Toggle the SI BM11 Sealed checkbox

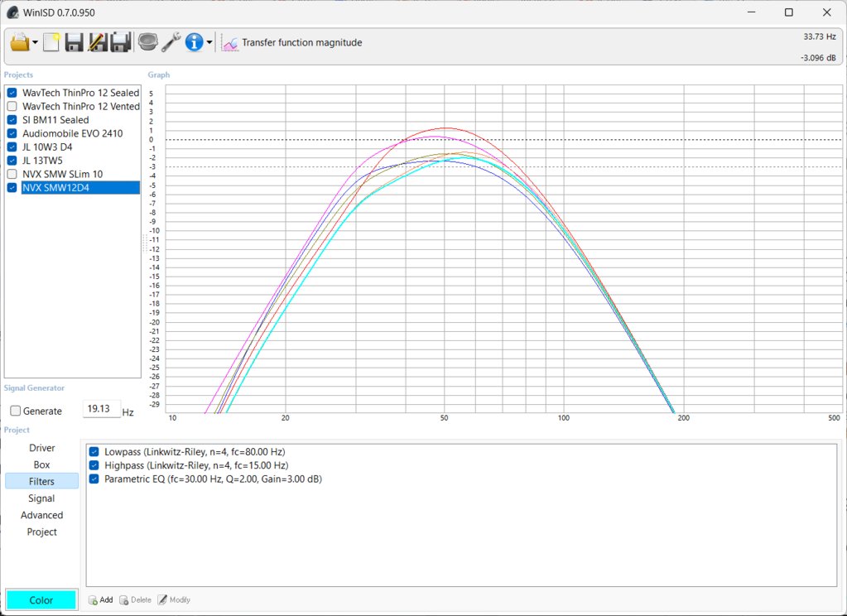12,120
